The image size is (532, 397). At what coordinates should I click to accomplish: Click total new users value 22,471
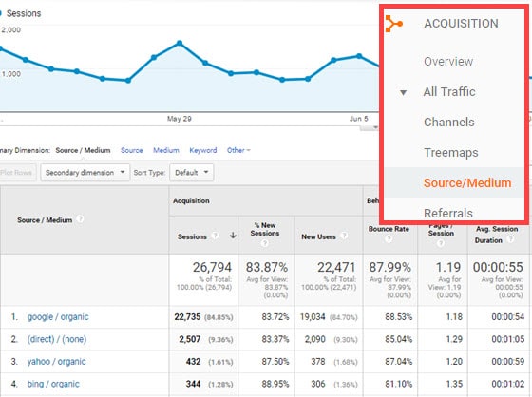pyautogui.click(x=336, y=267)
